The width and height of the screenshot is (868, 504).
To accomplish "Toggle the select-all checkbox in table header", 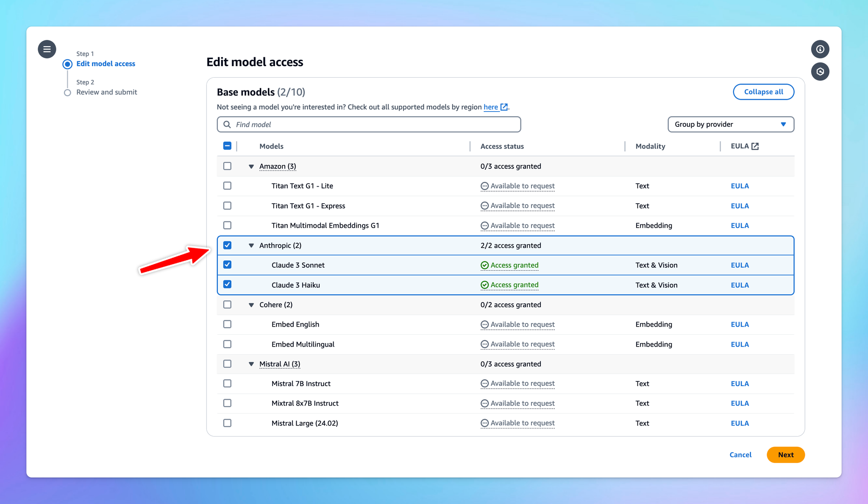I will pos(227,146).
